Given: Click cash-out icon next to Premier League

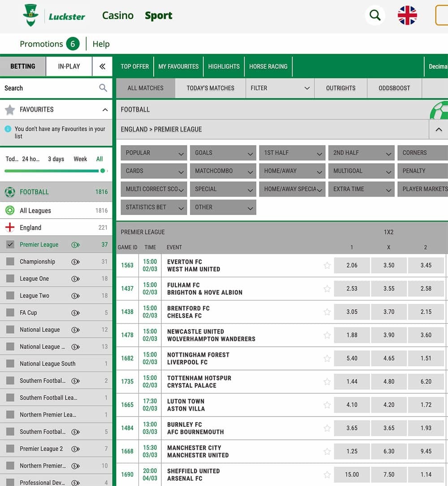Looking at the screenshot, I should tap(76, 245).
